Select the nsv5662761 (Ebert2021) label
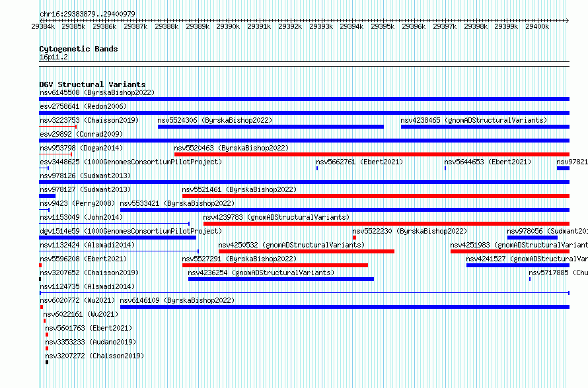Screen dimensions: 588x388 [x=359, y=162]
